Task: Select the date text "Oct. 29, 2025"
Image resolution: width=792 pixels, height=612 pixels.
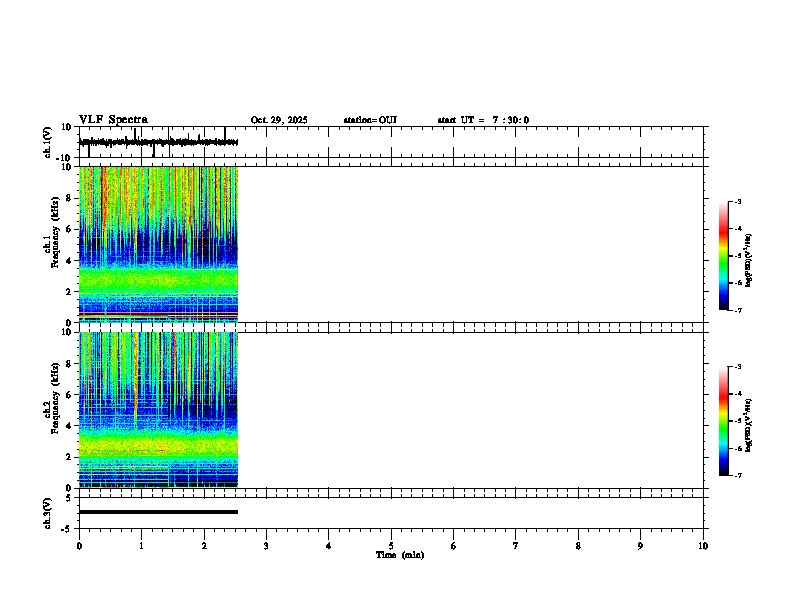Action: (x=279, y=120)
